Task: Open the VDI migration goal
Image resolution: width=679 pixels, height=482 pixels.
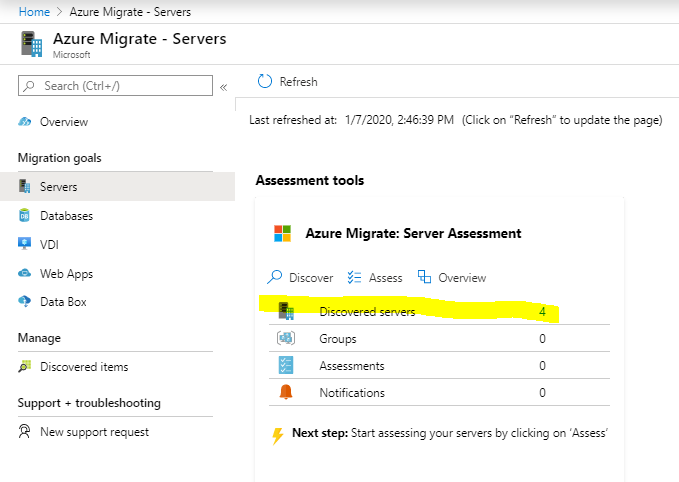Action: click(49, 245)
